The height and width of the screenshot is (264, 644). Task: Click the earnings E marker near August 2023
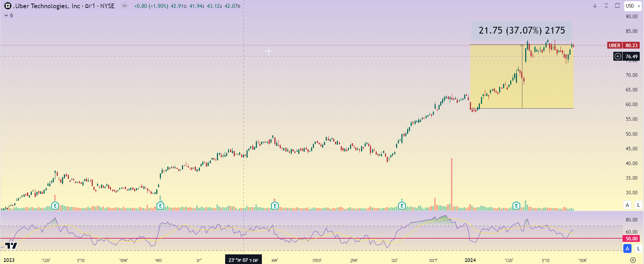275,206
